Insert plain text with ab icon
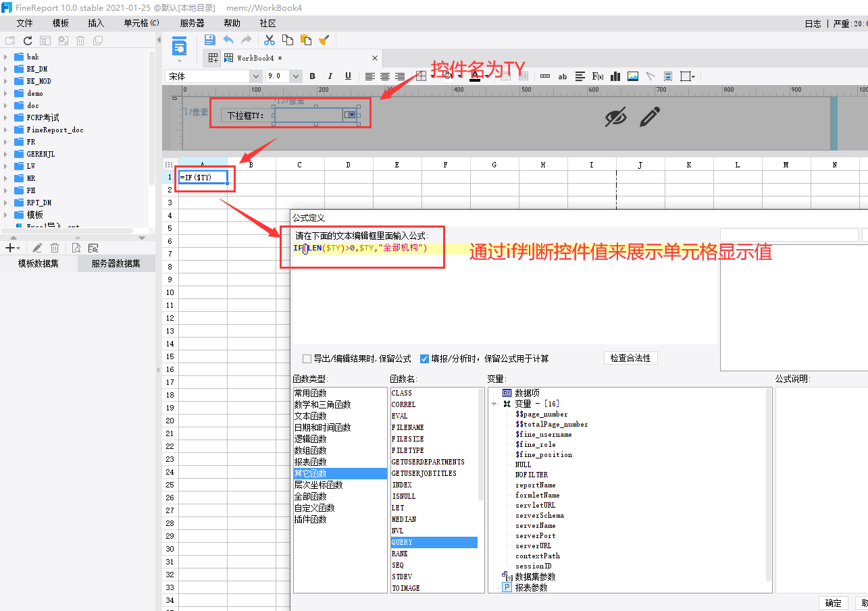The height and width of the screenshot is (611, 868). coord(563,76)
